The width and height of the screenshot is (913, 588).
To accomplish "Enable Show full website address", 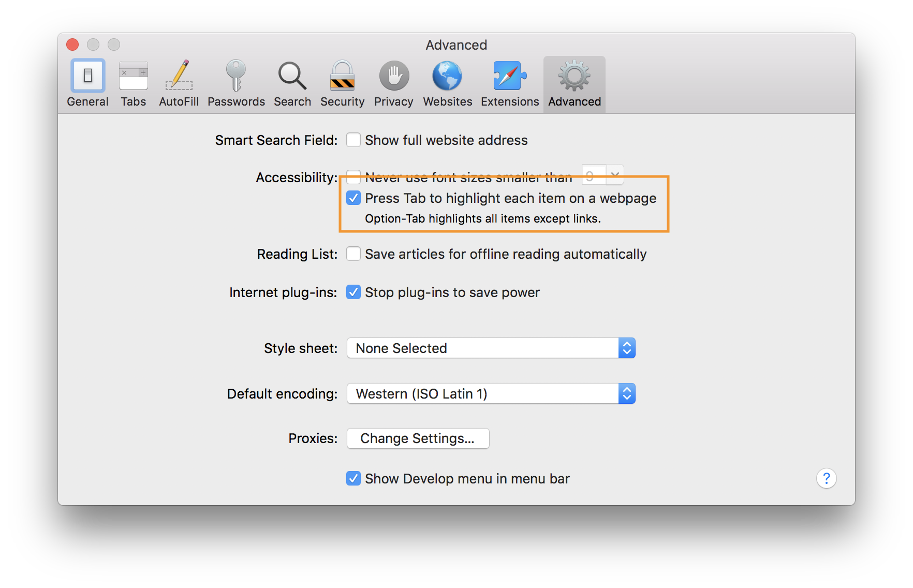I will coord(354,140).
